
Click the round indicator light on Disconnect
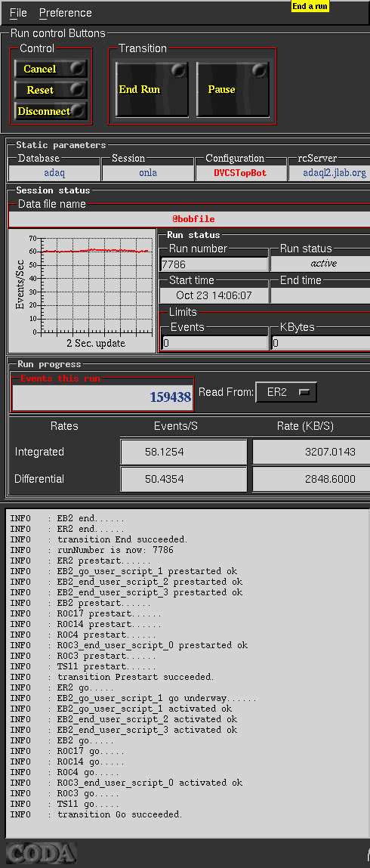click(x=79, y=110)
